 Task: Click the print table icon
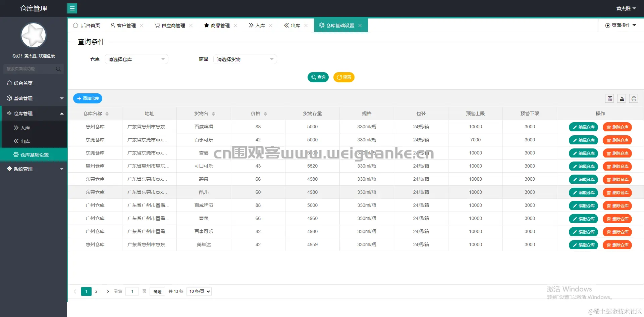634,98
